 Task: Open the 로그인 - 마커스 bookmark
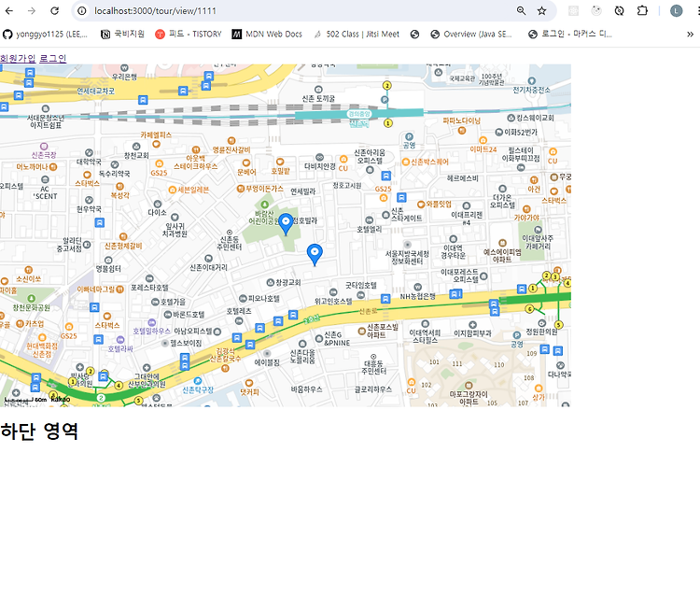click(x=569, y=35)
